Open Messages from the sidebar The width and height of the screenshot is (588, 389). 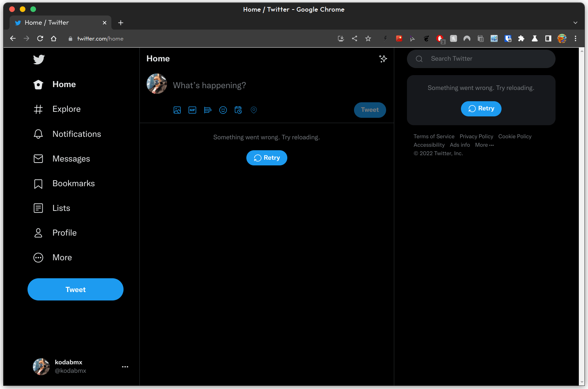click(61, 159)
